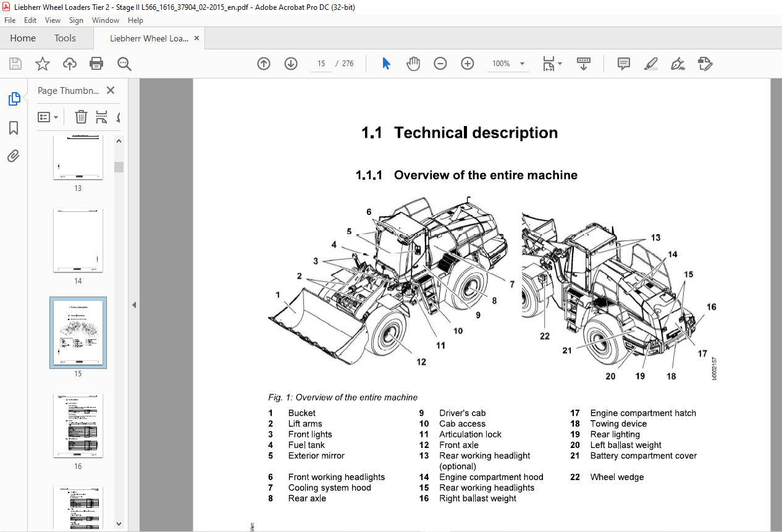Close the Liebherr Wheel Loaders document tab
782x532 pixels.
[x=196, y=38]
